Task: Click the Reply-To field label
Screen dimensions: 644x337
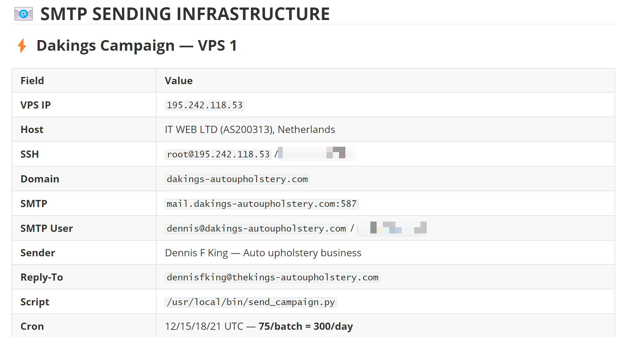Action: point(42,277)
